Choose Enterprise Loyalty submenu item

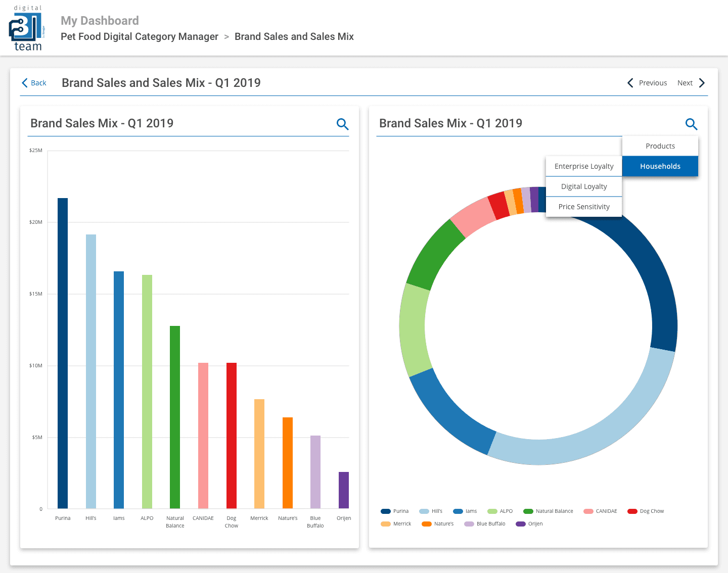click(x=584, y=166)
